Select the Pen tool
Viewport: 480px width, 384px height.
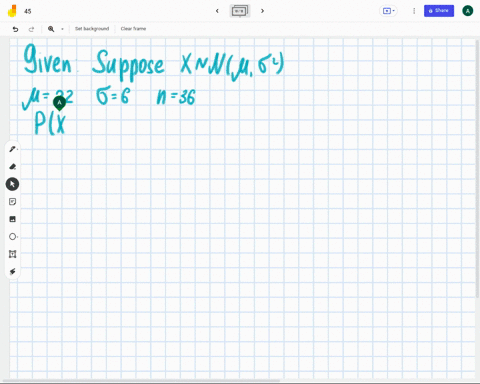(x=12, y=149)
